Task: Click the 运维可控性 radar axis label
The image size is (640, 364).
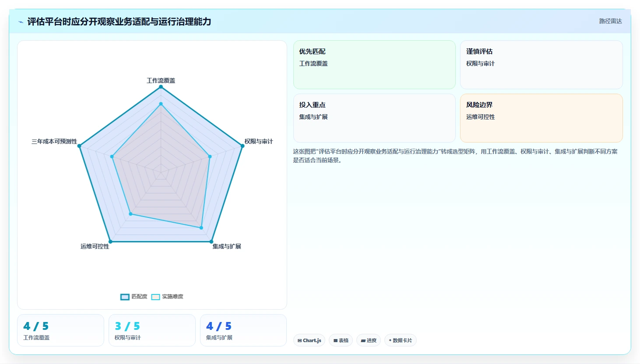Action: (x=95, y=246)
